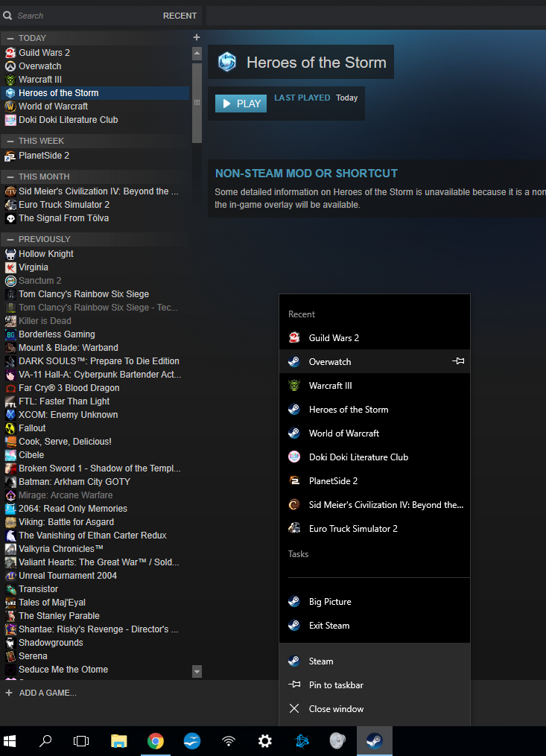546x756 pixels.
Task: Click the search magnifier icon in library
Action: pyautogui.click(x=7, y=16)
